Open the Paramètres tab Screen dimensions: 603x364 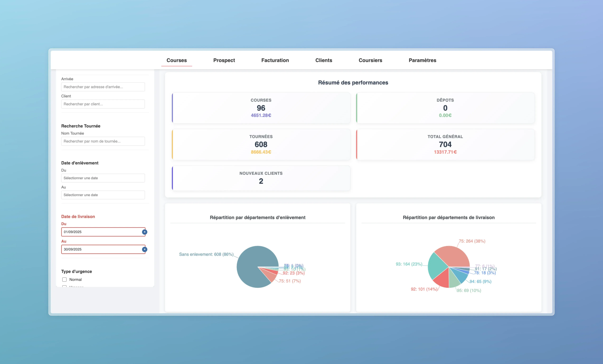pyautogui.click(x=422, y=60)
